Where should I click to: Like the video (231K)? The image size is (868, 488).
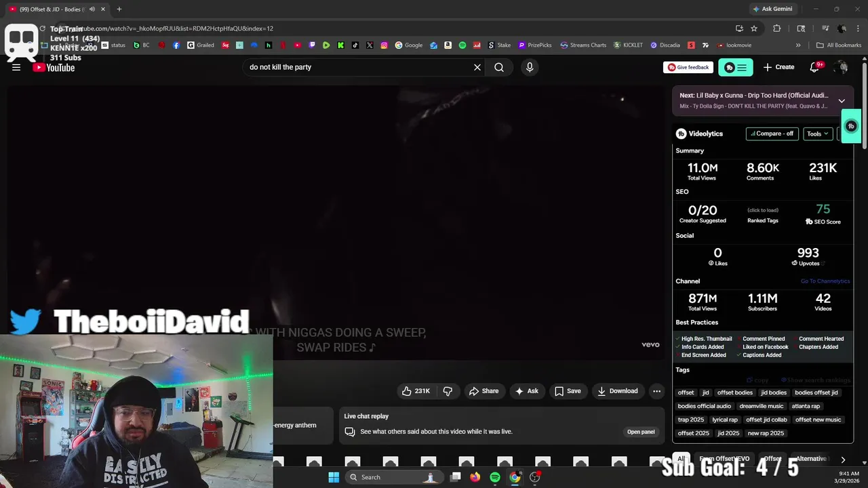click(416, 391)
